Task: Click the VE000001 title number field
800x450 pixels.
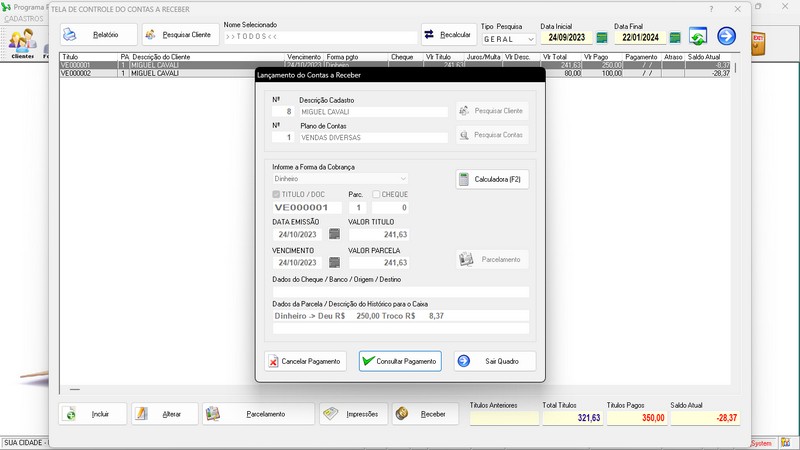Action: (307, 208)
